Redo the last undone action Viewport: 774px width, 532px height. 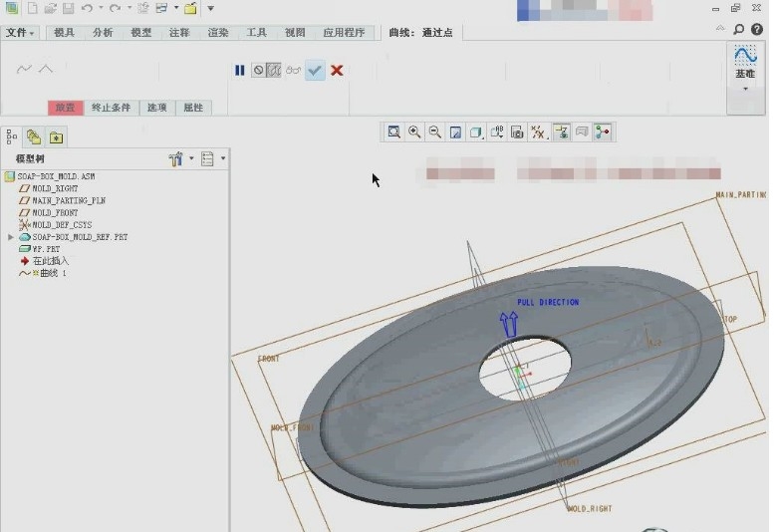pos(115,8)
